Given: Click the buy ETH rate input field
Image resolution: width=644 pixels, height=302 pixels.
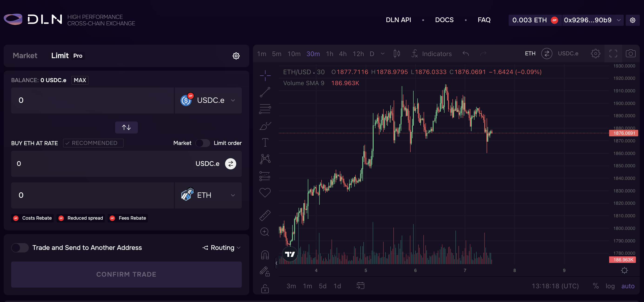Looking at the screenshot, I should [126, 164].
